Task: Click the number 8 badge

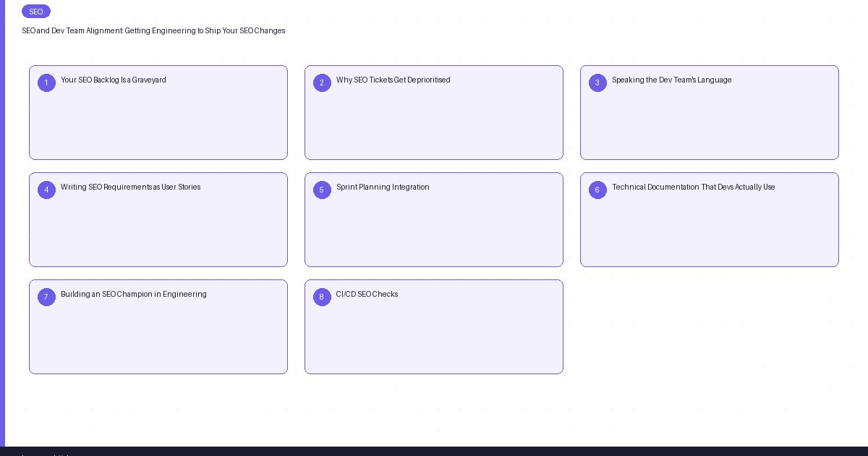Action: [x=322, y=297]
